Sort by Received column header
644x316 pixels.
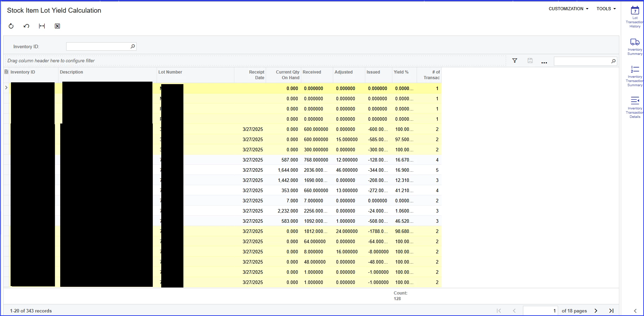click(x=317, y=75)
